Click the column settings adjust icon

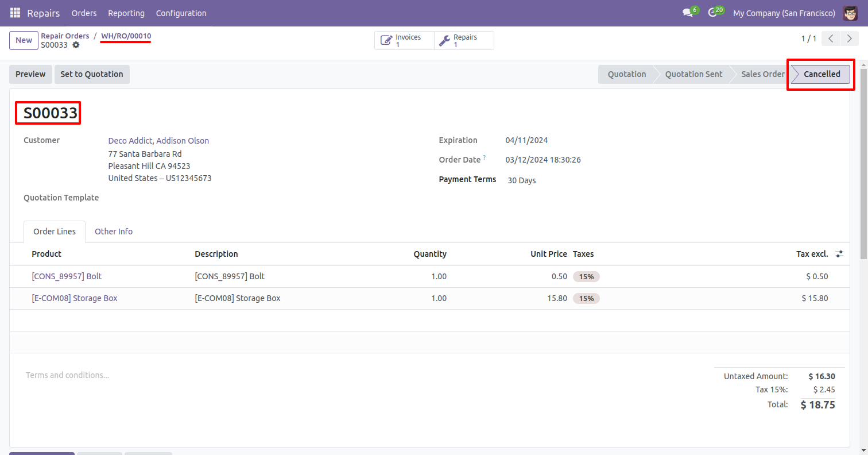click(839, 254)
